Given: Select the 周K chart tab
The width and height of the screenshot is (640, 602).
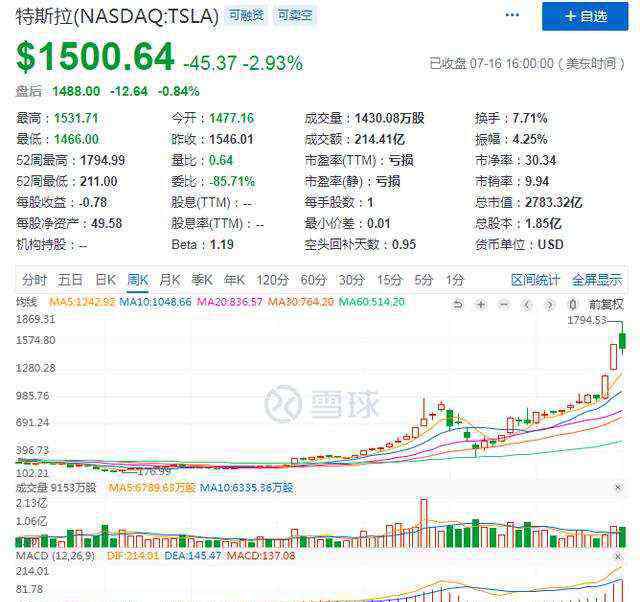Looking at the screenshot, I should 138,280.
